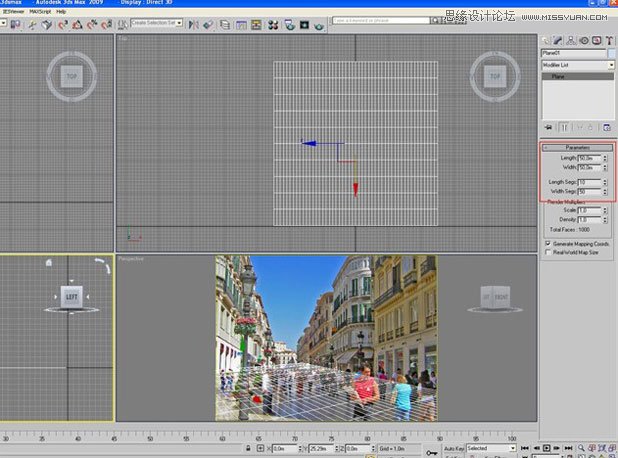Switch to the Motion panel tab
618x458 pixels.
(584, 40)
